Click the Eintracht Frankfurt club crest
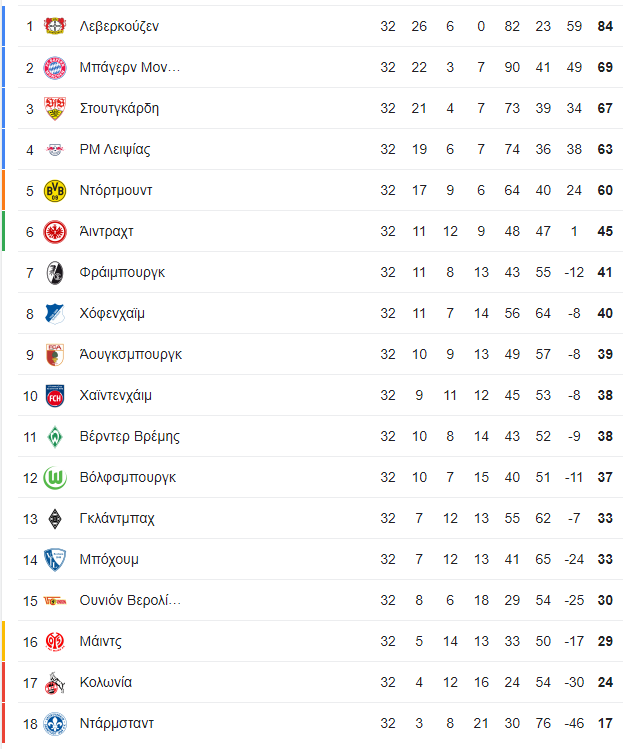Screen dimensions: 623x749 tap(55, 231)
